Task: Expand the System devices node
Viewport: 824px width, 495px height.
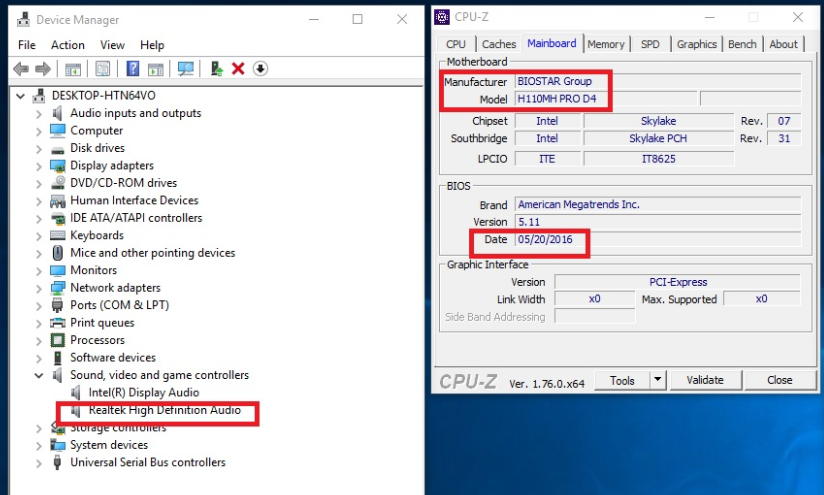Action: tap(38, 446)
